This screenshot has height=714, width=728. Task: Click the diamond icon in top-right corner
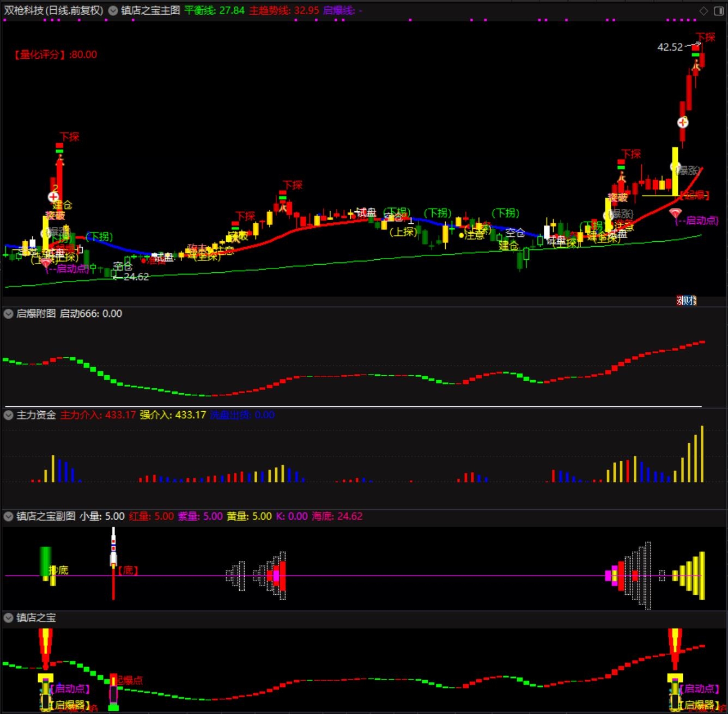pyautogui.click(x=704, y=11)
